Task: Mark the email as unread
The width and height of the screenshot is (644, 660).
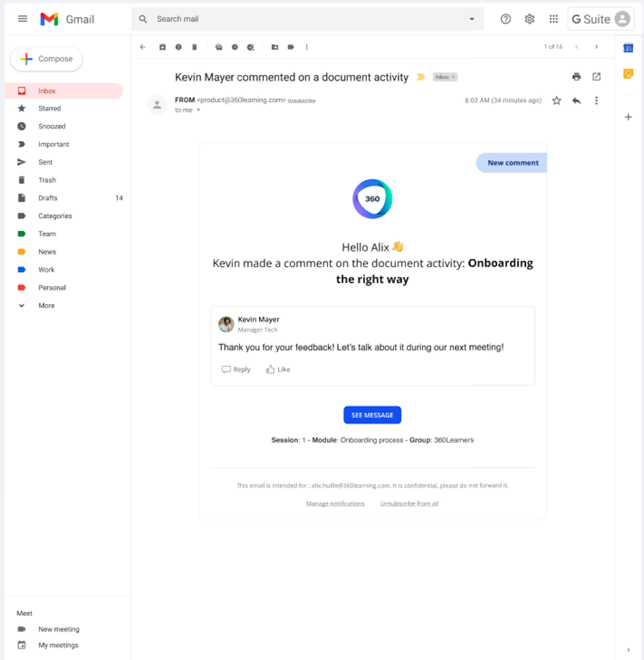Action: [219, 47]
